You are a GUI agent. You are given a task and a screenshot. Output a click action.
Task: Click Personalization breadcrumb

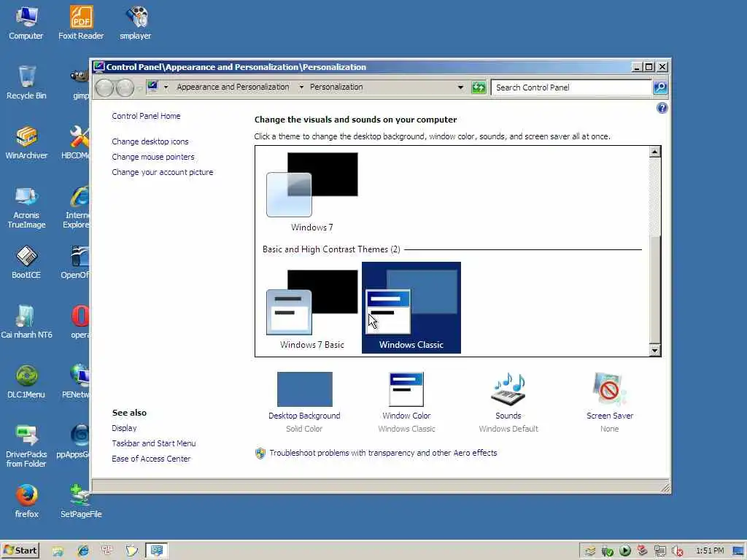click(336, 87)
